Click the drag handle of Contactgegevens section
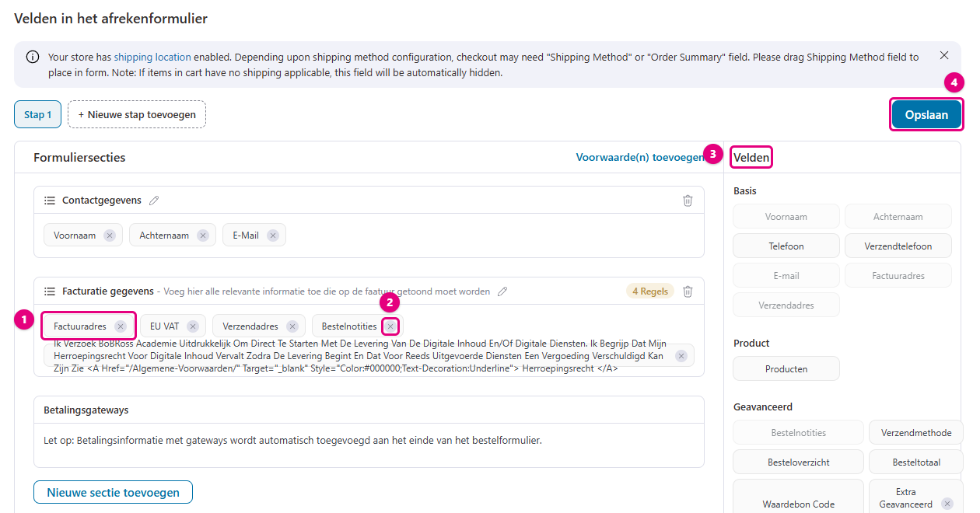The image size is (980, 513). (x=49, y=201)
